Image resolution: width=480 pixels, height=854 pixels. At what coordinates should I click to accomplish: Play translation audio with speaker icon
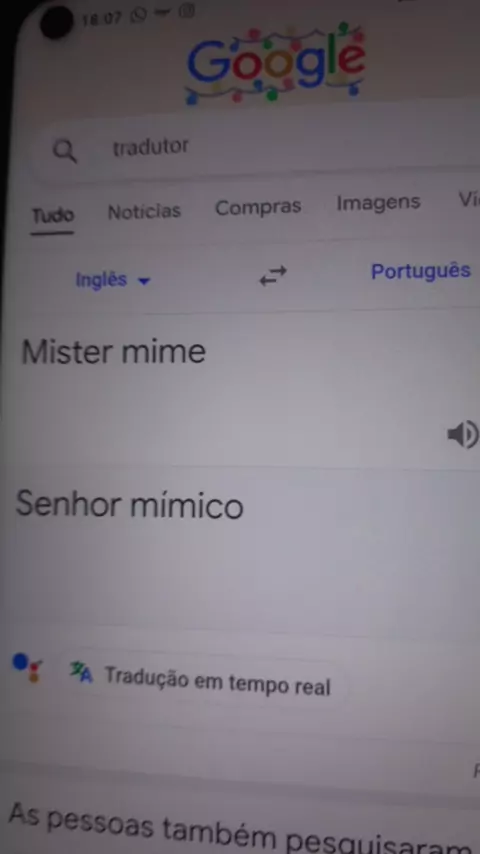pyautogui.click(x=463, y=435)
